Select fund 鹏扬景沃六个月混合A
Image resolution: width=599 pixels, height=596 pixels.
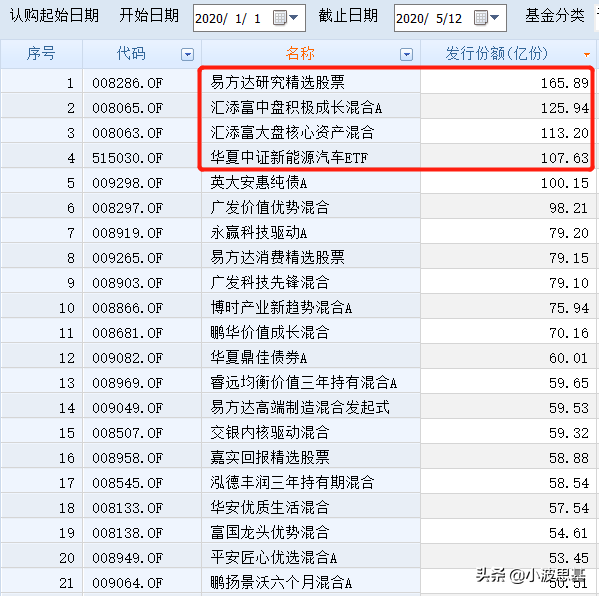(x=282, y=583)
